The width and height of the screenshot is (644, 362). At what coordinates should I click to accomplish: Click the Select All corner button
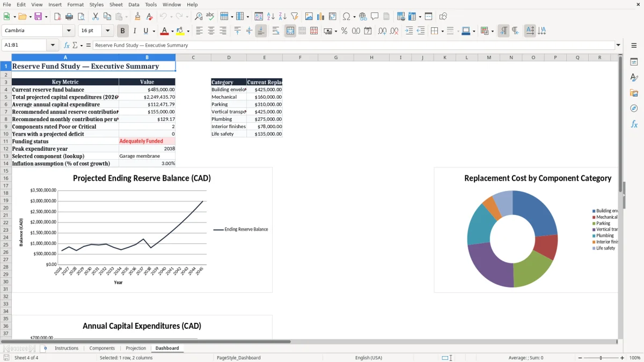pos(5,57)
